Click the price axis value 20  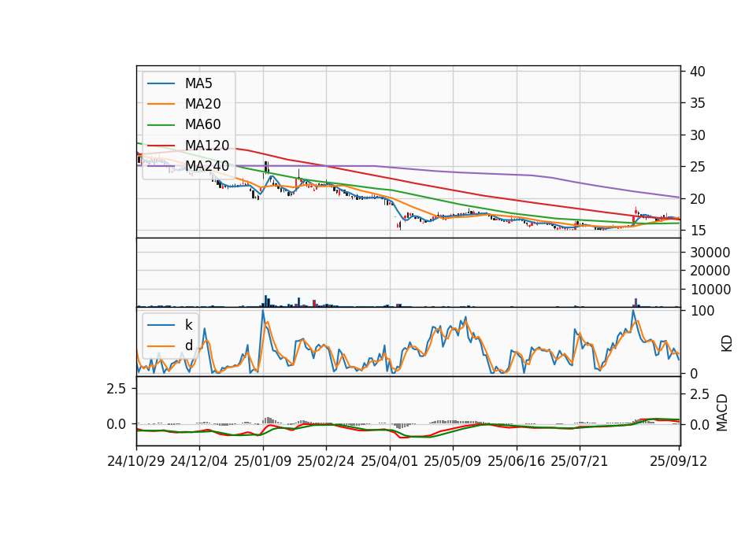698,199
